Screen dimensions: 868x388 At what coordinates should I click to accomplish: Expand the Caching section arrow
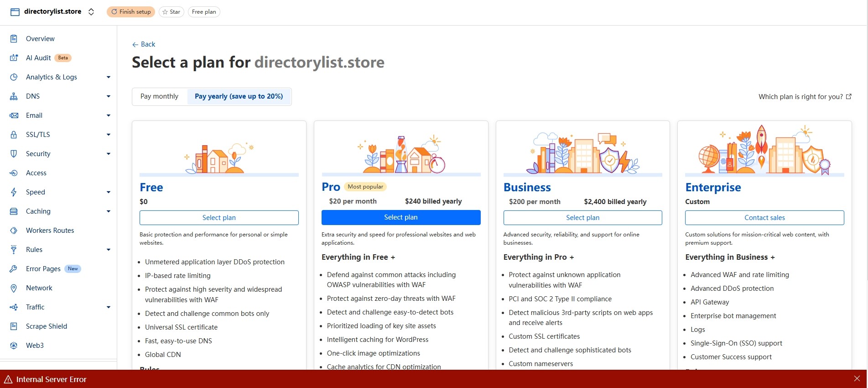pyautogui.click(x=109, y=211)
